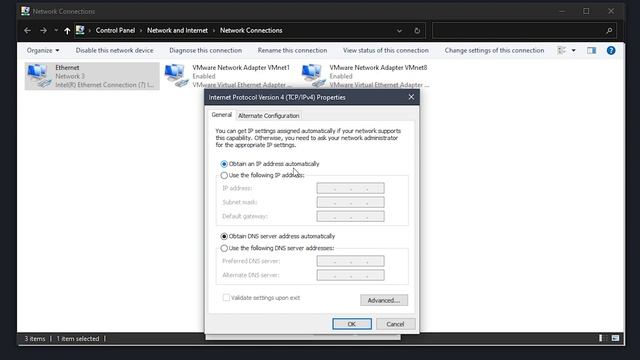Screen dimensions: 640x360
Task: Switch to the General tab
Action: point(222,115)
